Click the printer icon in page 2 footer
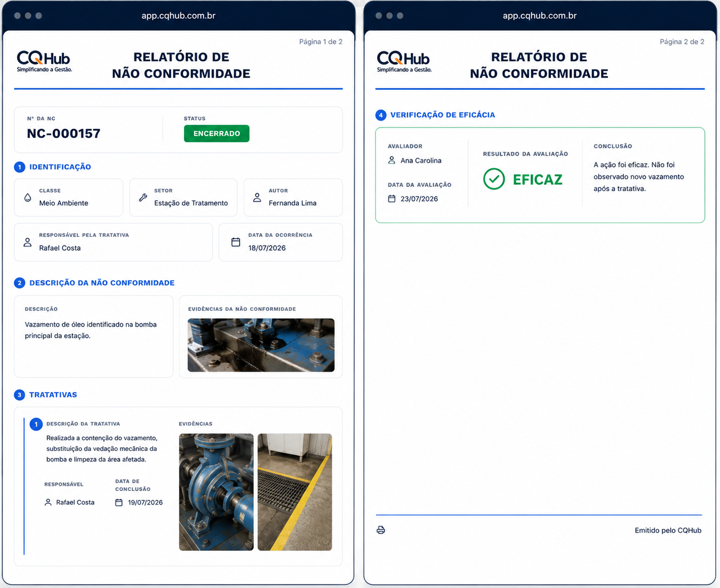 381,530
